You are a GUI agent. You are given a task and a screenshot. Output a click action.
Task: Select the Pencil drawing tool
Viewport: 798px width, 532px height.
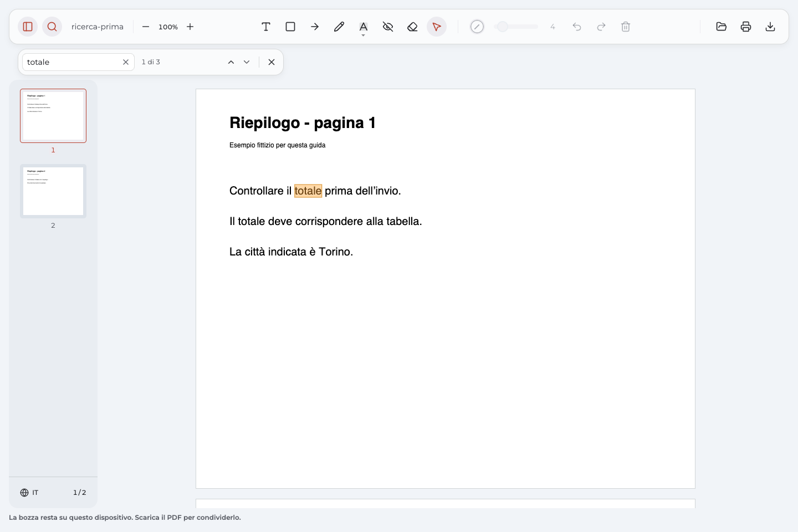[339, 27]
